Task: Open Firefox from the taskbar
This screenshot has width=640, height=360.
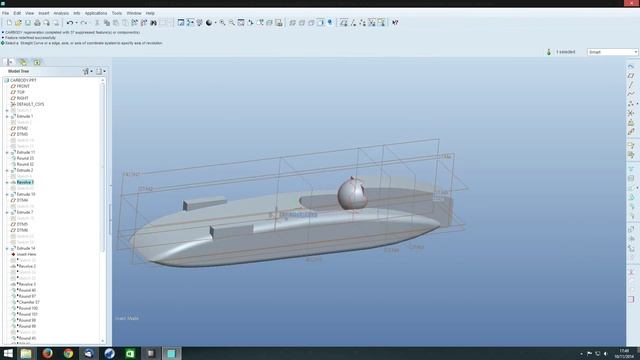Action: pyautogui.click(x=47, y=353)
